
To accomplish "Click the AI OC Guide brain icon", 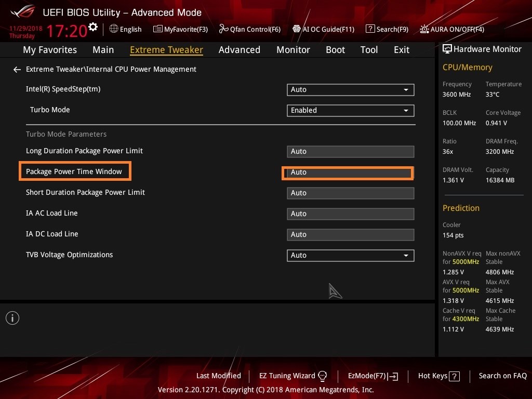I will [x=297, y=29].
